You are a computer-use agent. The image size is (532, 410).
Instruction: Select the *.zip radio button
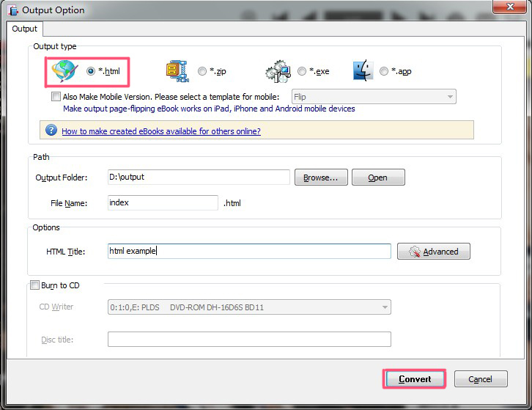tap(202, 71)
